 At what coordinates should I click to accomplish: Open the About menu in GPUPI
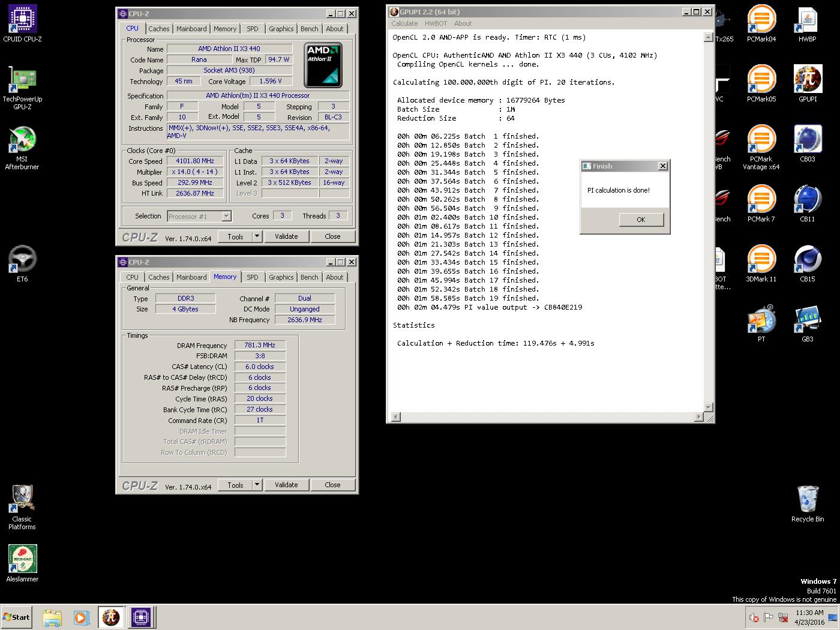pyautogui.click(x=463, y=23)
